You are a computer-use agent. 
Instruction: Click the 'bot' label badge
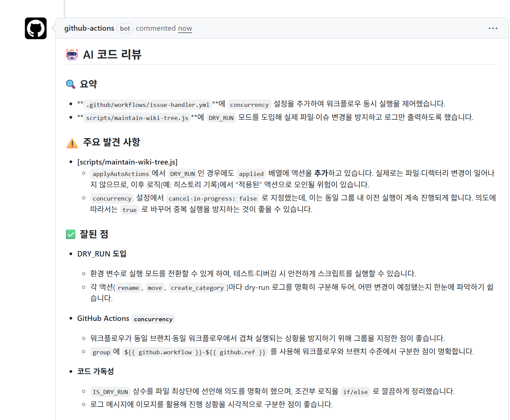pos(125,28)
